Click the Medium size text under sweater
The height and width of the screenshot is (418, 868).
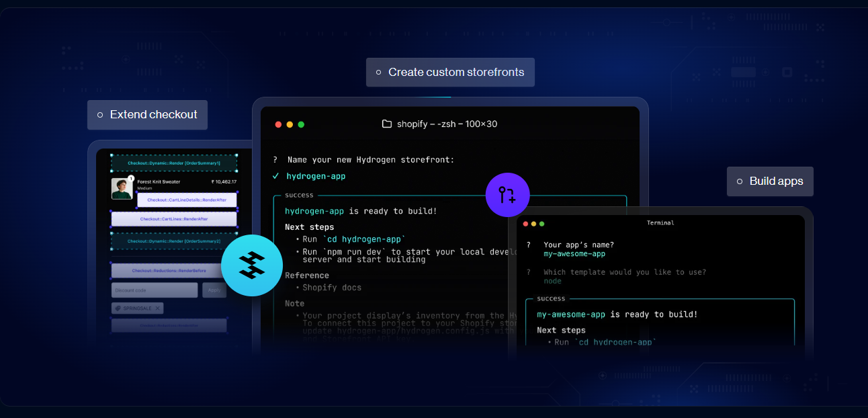point(144,189)
